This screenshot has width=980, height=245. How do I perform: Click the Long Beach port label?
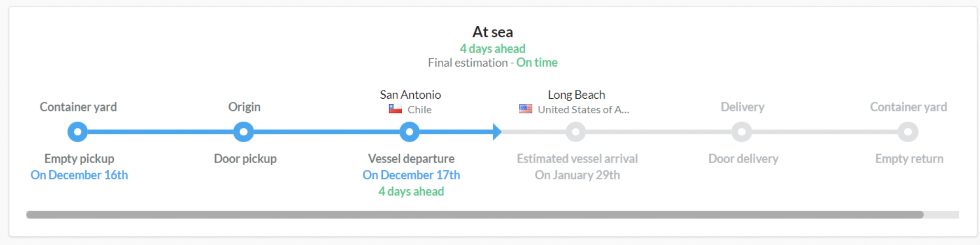[576, 95]
